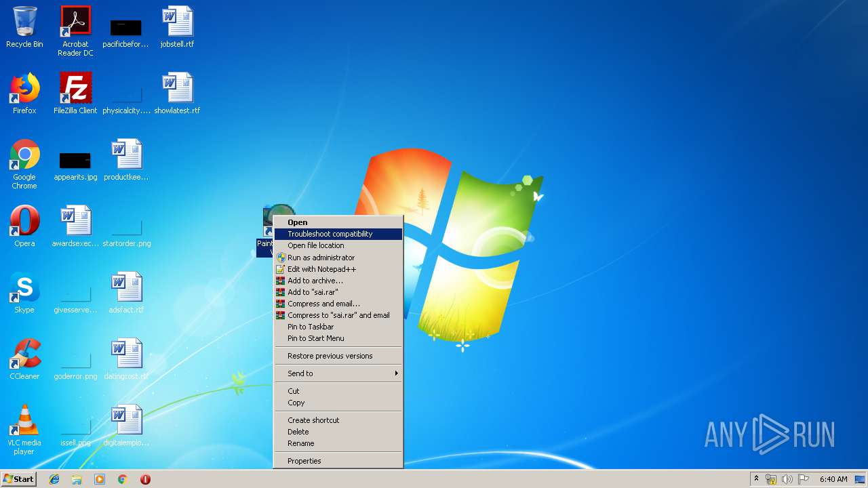The width and height of the screenshot is (868, 488).
Task: Select the CCleaner desktop shortcut
Action: 24,359
